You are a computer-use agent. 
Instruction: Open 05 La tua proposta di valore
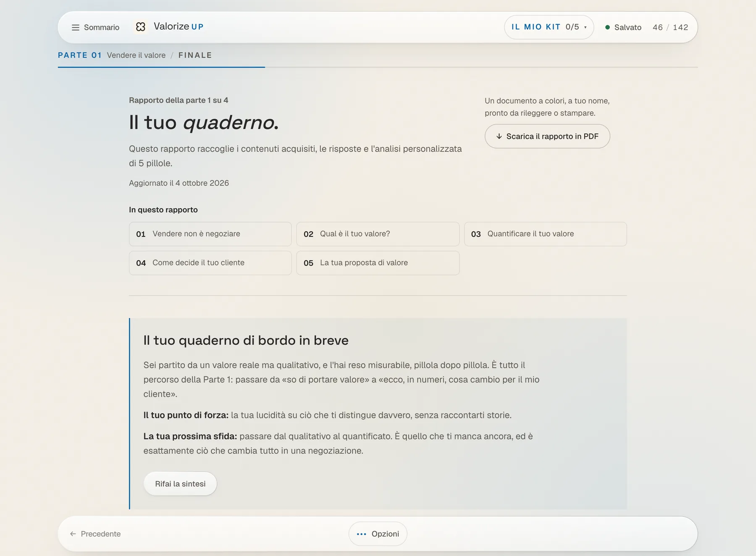pyautogui.click(x=378, y=263)
